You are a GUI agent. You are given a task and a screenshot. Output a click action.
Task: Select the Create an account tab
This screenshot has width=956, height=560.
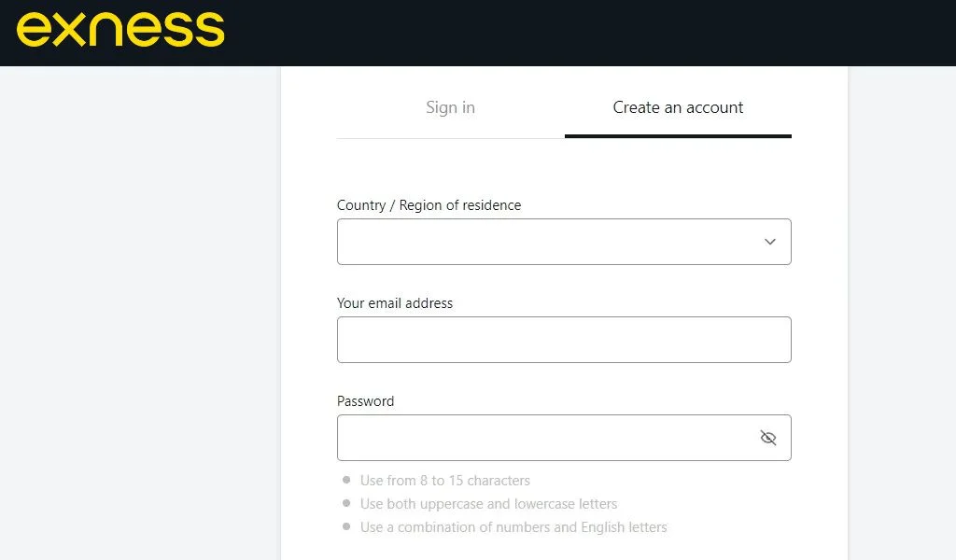pyautogui.click(x=678, y=107)
